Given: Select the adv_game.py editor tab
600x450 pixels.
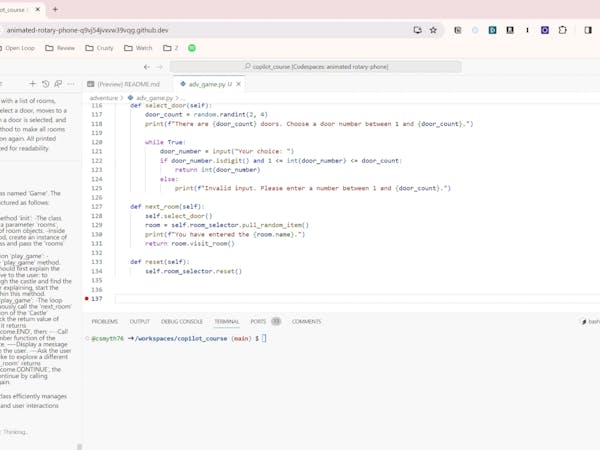Looking at the screenshot, I should click(x=207, y=84).
